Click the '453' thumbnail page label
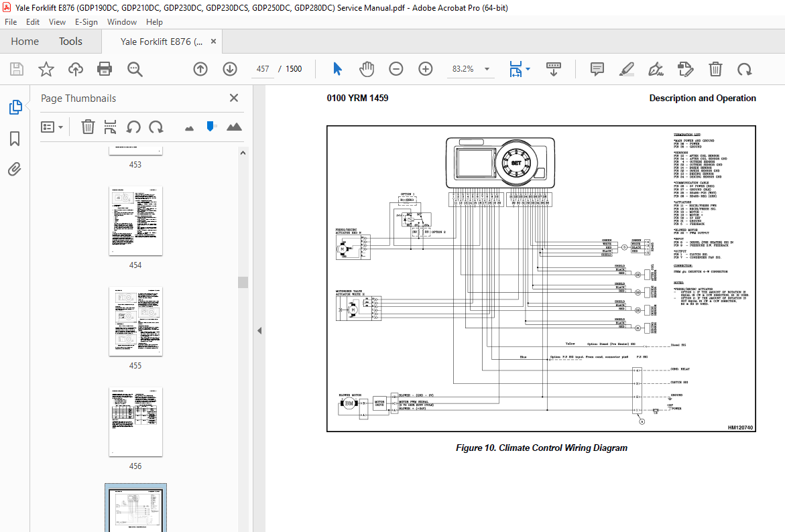785x532 pixels. pyautogui.click(x=135, y=165)
